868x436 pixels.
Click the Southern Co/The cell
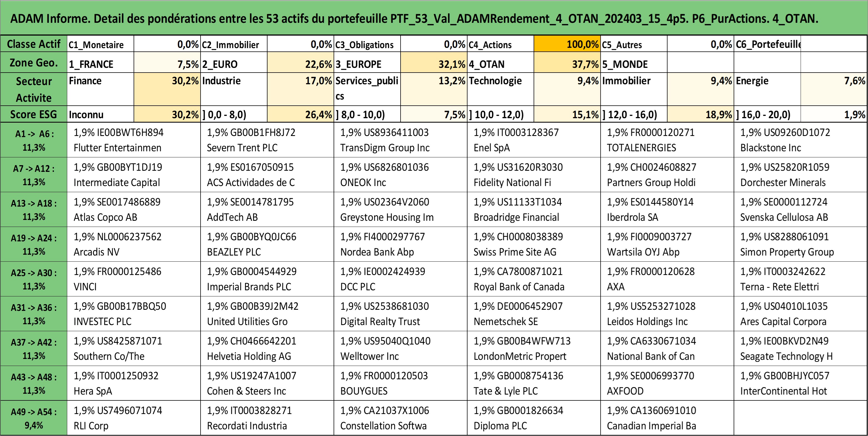tap(134, 349)
